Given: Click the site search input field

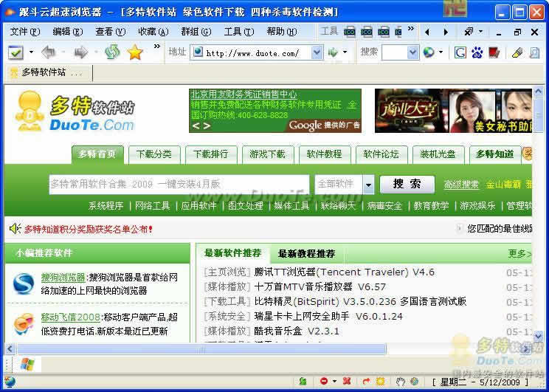Looking at the screenshot, I should click(179, 185).
